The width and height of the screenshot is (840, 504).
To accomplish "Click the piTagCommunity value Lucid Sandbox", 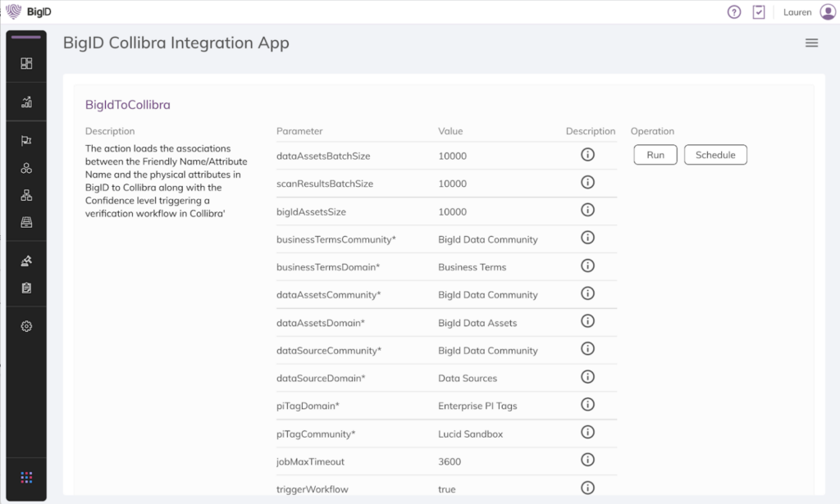I will [470, 434].
